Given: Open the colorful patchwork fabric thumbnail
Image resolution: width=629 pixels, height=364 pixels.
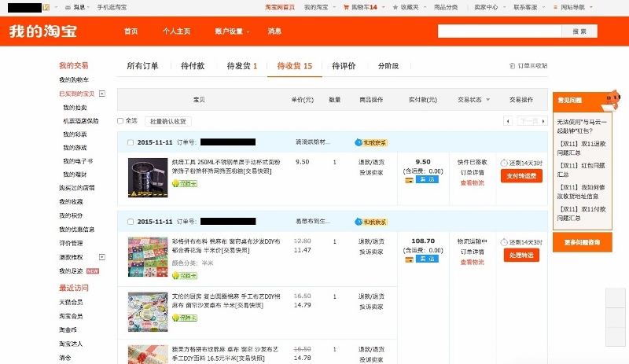Looking at the screenshot, I should click(x=148, y=257).
